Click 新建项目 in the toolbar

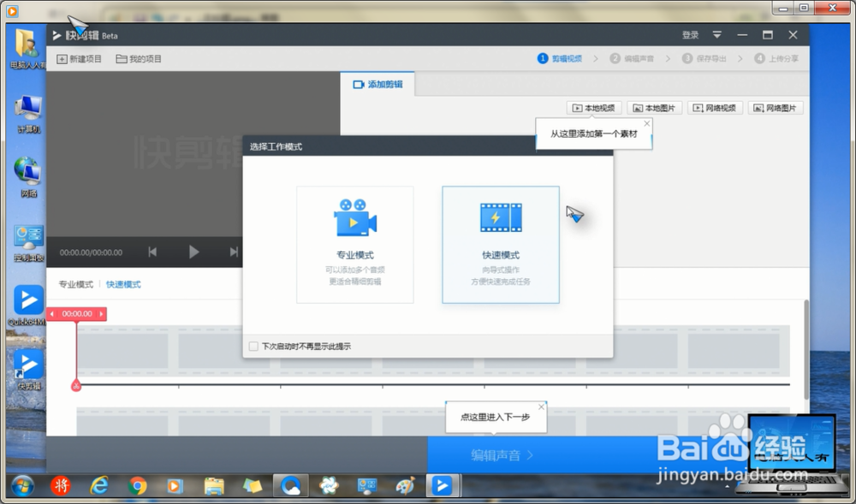(79, 59)
